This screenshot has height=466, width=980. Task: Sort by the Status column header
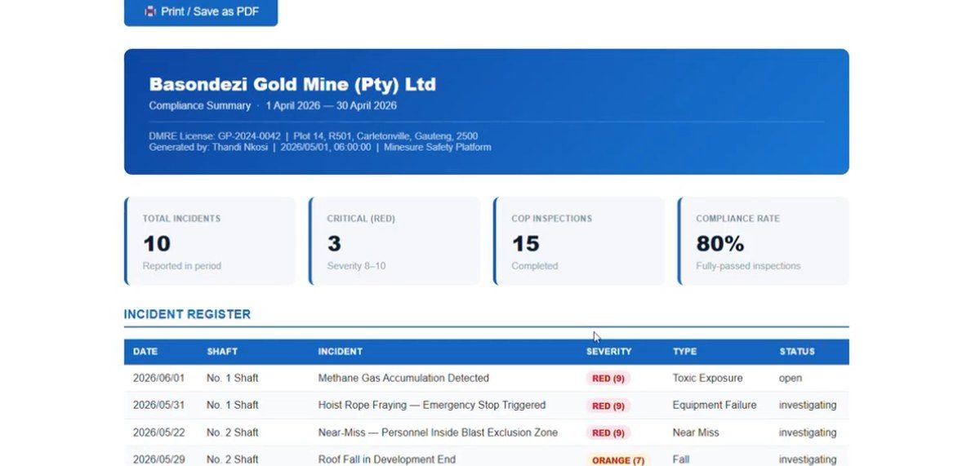click(x=797, y=352)
